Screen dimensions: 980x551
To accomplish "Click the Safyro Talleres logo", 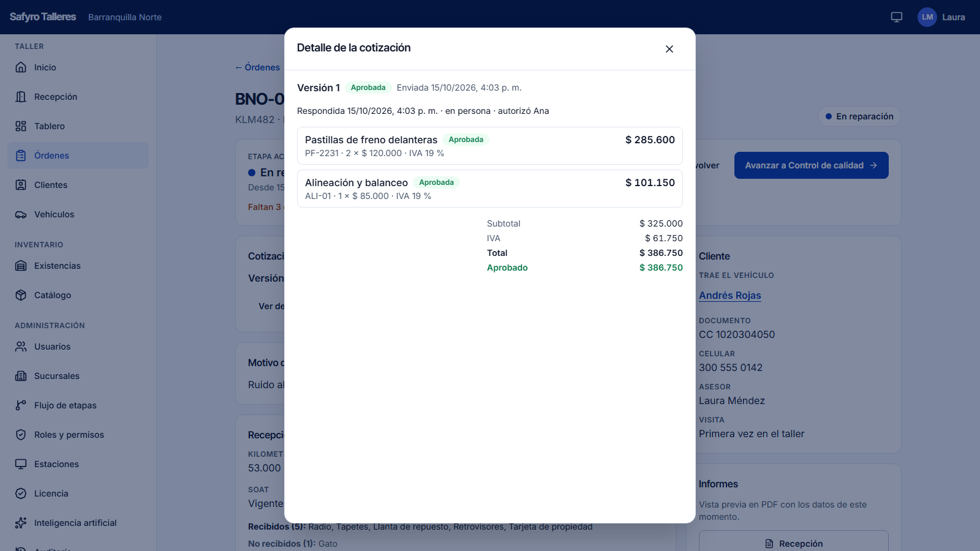I will pos(43,17).
